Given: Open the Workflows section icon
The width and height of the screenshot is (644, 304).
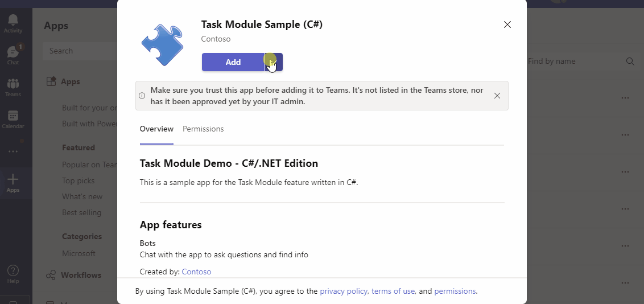Looking at the screenshot, I should pos(51,275).
